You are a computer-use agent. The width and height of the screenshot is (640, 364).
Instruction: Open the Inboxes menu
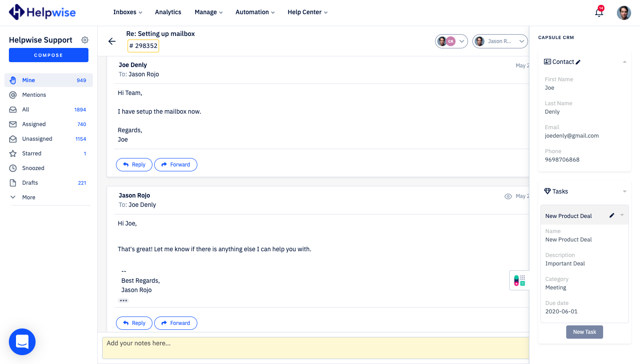coord(128,12)
